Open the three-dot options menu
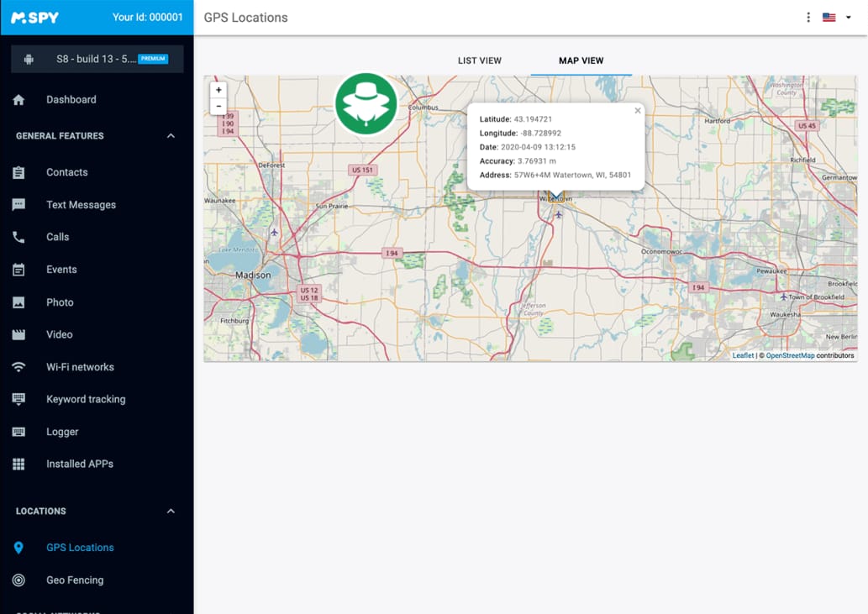868x614 pixels. click(x=808, y=17)
